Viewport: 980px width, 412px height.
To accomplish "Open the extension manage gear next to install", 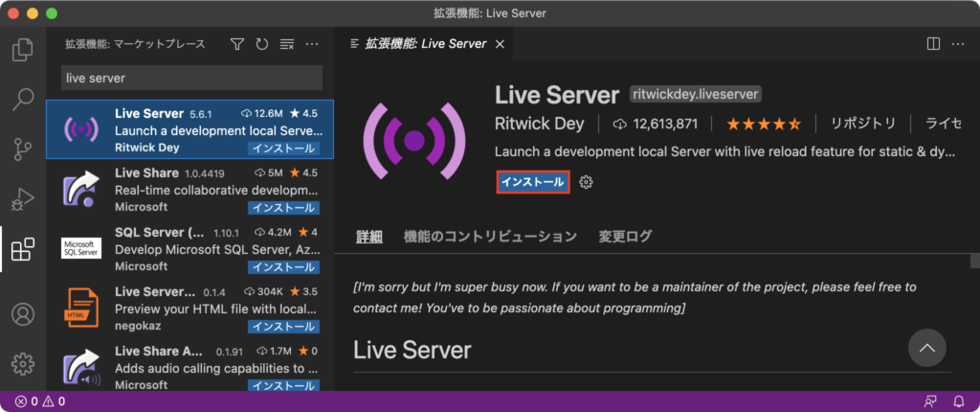I will coord(586,182).
